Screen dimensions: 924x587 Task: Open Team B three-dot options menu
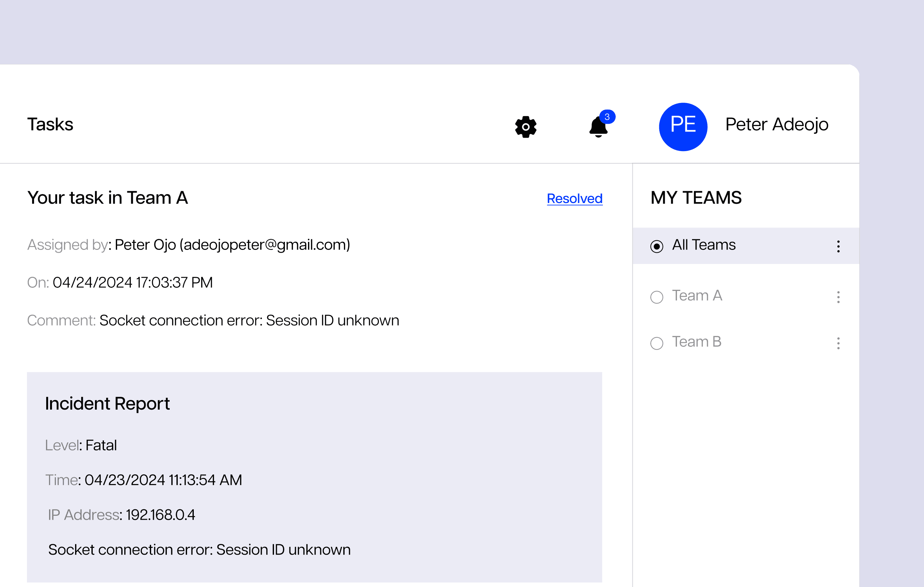click(x=838, y=343)
